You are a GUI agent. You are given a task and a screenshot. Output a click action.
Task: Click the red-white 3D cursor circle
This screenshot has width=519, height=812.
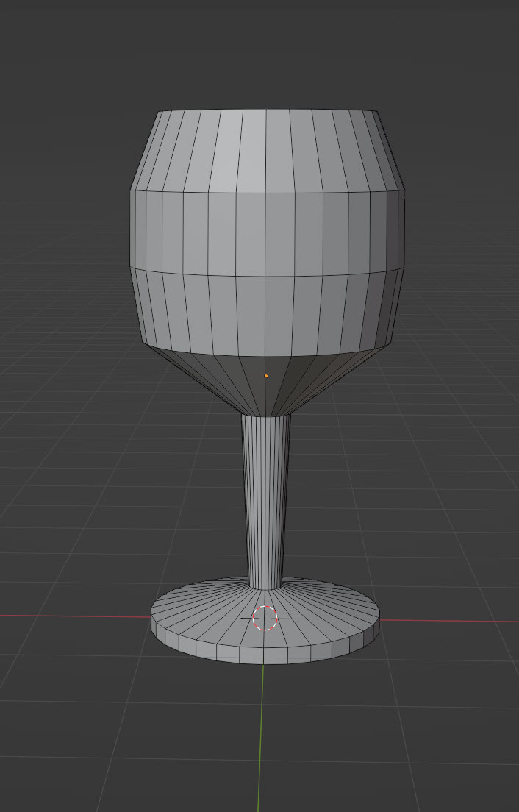point(265,618)
